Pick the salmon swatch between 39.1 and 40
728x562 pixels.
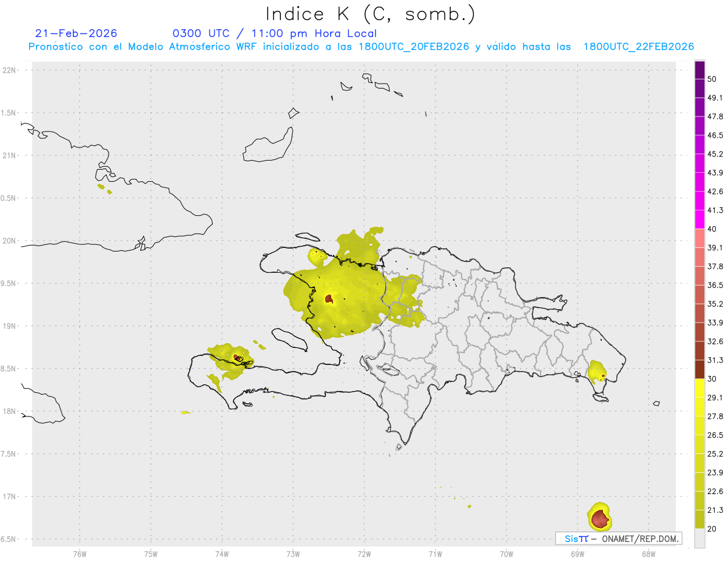click(699, 238)
